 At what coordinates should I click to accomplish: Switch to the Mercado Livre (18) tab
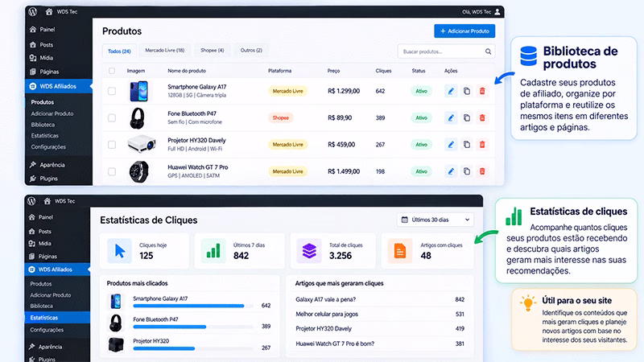point(165,50)
